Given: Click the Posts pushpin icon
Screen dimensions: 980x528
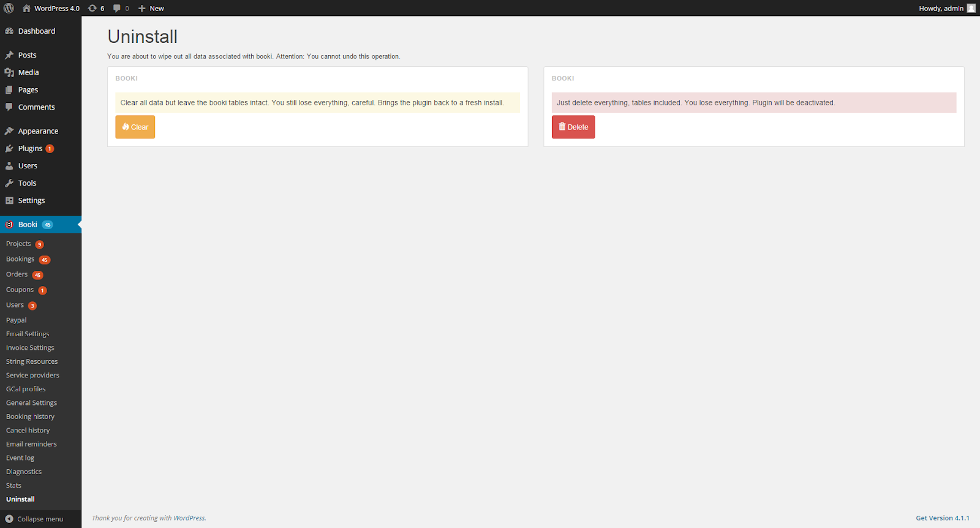Looking at the screenshot, I should [9, 55].
